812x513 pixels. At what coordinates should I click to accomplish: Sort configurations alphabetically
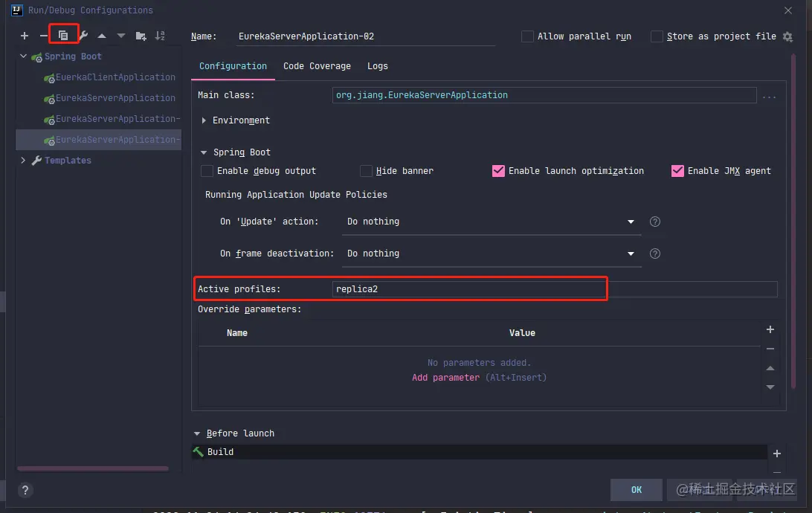tap(160, 36)
